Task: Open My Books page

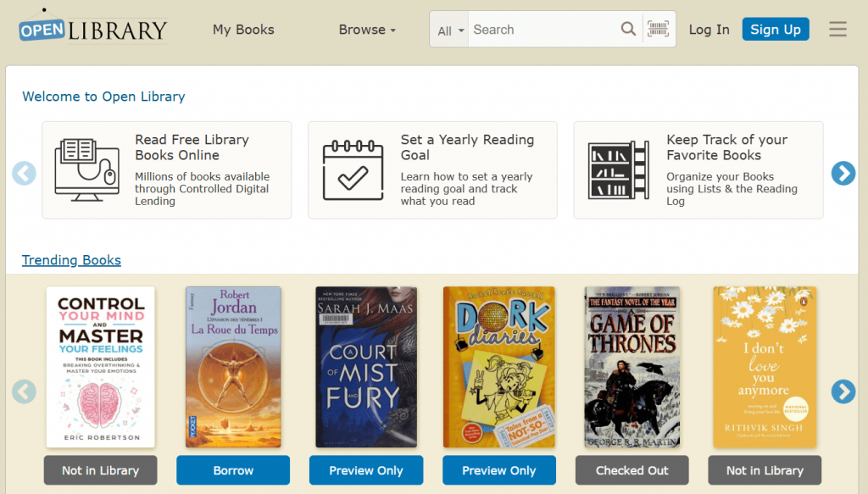Action: (243, 30)
